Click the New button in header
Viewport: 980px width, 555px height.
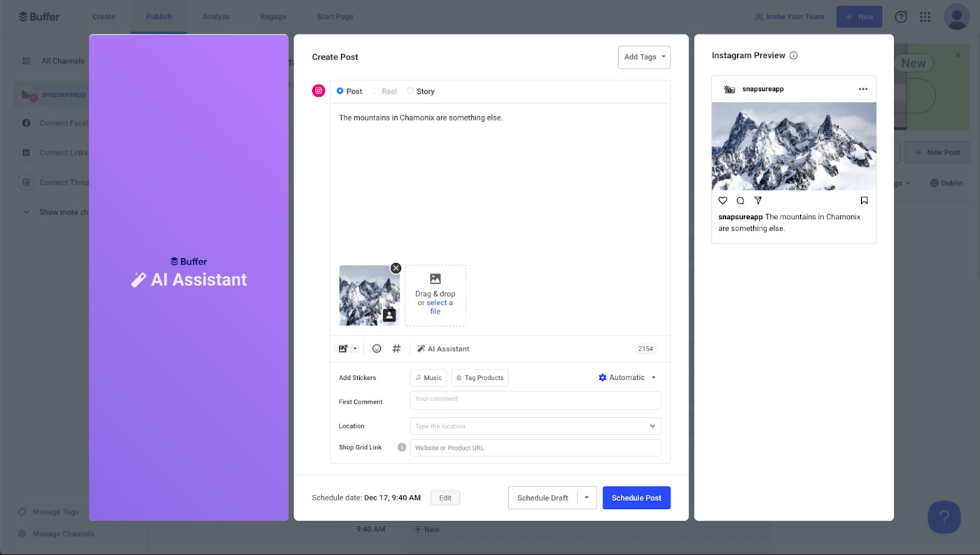pos(859,17)
